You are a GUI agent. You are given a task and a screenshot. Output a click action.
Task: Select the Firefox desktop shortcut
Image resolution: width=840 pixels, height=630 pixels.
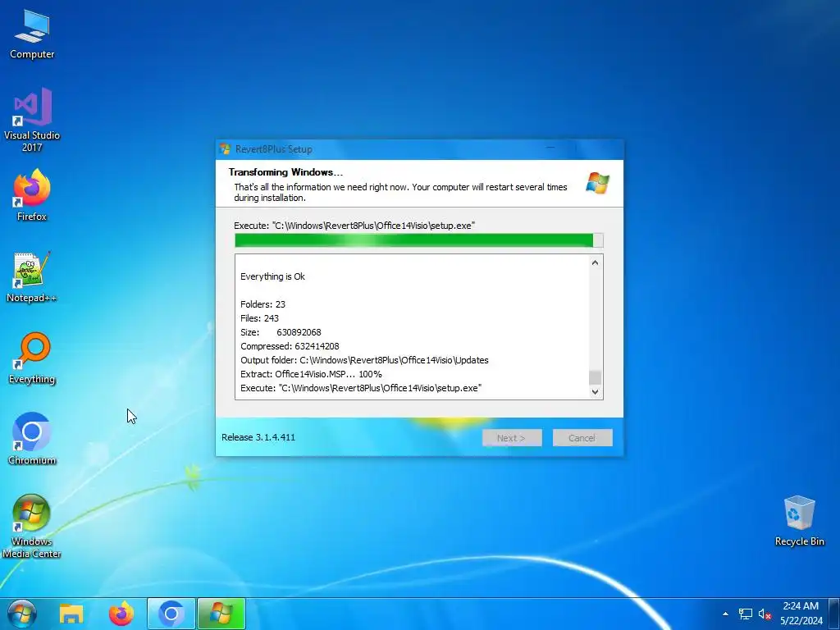(x=32, y=195)
